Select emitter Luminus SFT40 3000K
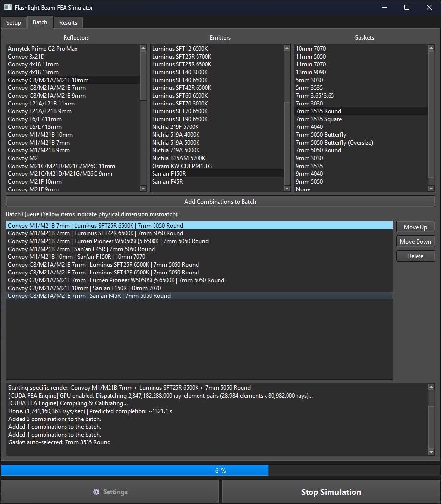Screen dimensions: 441x504 point(217,72)
